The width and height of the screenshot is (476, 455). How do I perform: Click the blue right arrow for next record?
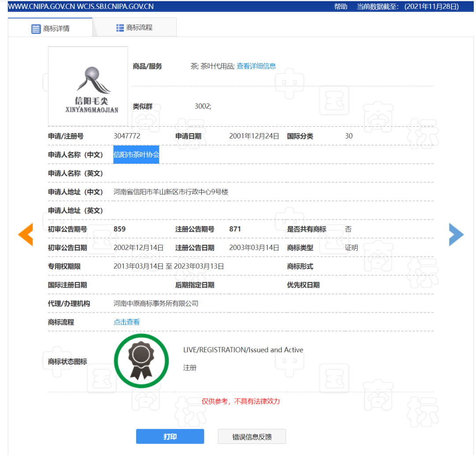point(456,235)
